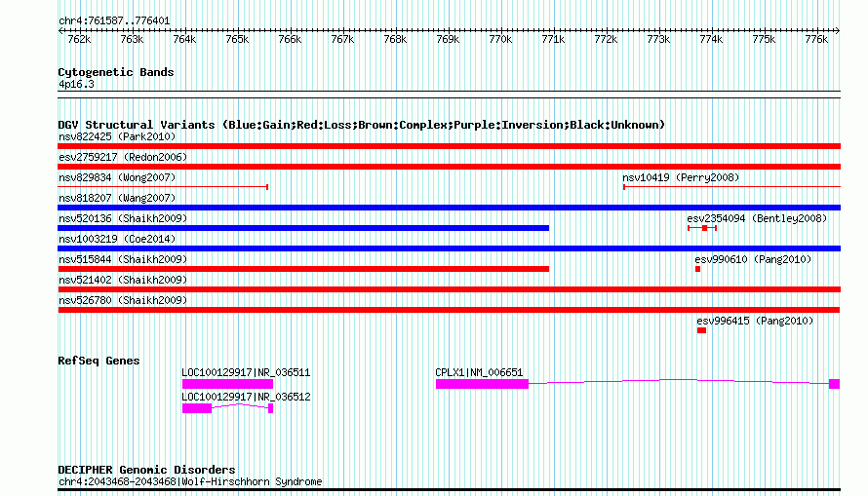868x496 pixels.
Task: Click the LOC100129917 NR_036512 gene first exon
Action: pyautogui.click(x=197, y=408)
